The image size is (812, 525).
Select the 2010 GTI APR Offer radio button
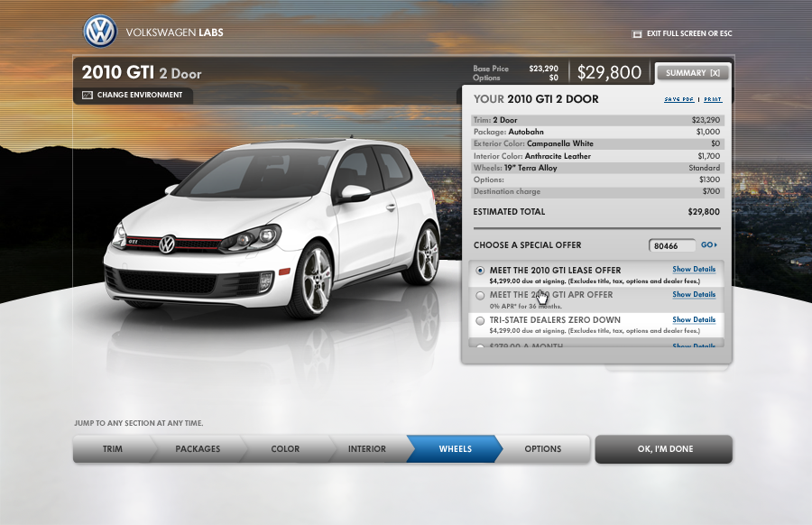click(x=480, y=295)
